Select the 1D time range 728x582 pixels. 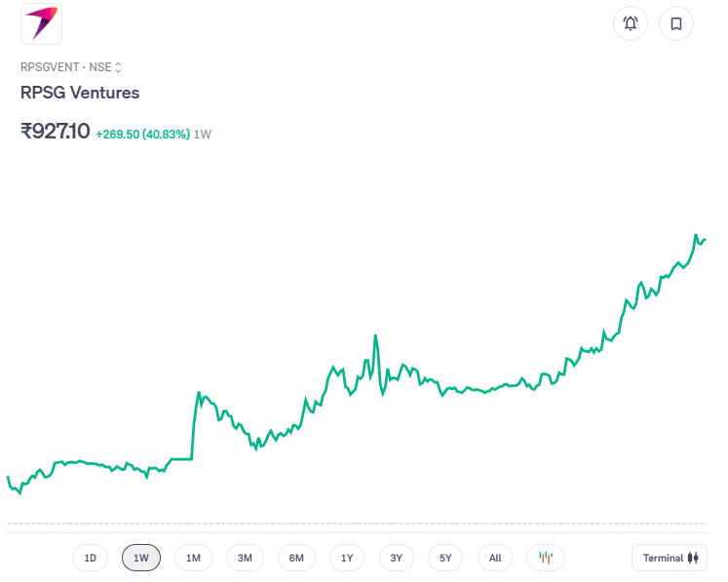[x=90, y=558]
